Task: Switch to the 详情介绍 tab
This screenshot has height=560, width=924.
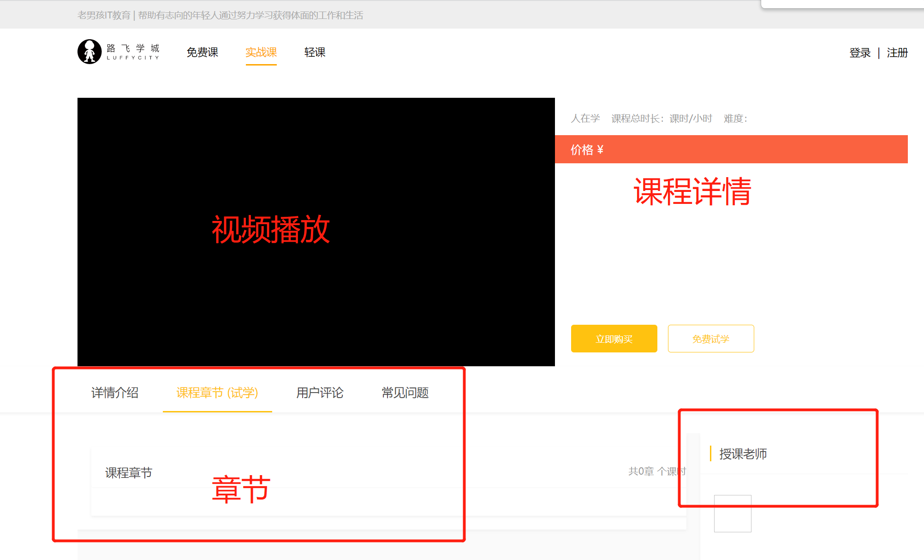Action: tap(115, 393)
